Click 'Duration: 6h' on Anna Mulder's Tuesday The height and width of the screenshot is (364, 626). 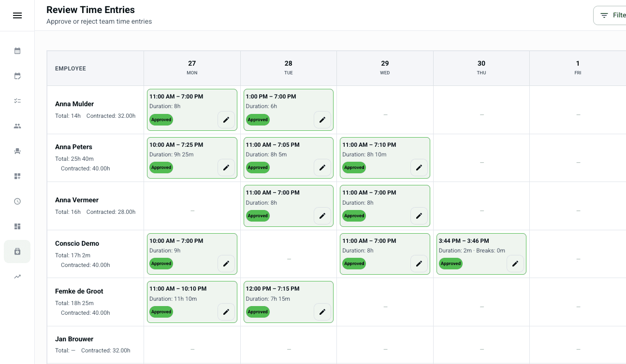click(262, 106)
